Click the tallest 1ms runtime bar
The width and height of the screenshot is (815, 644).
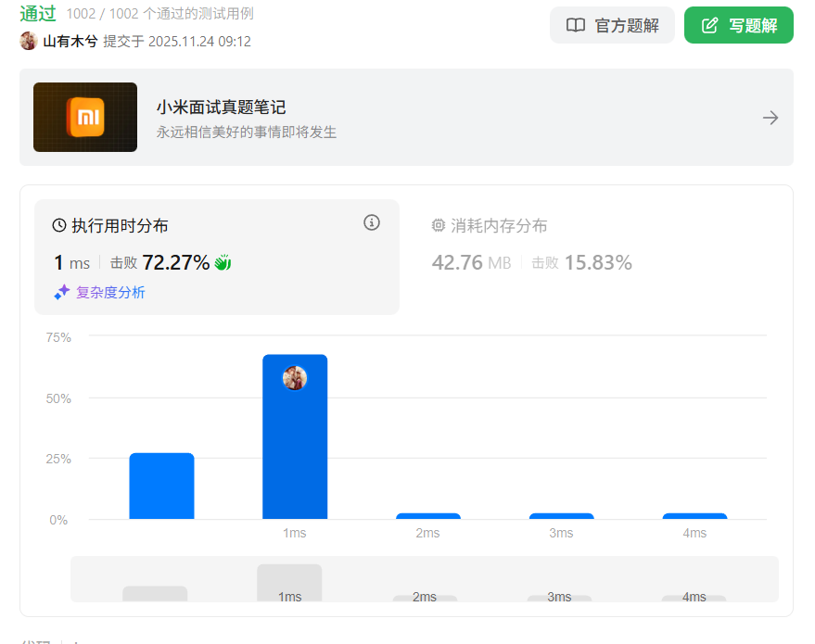pos(295,436)
